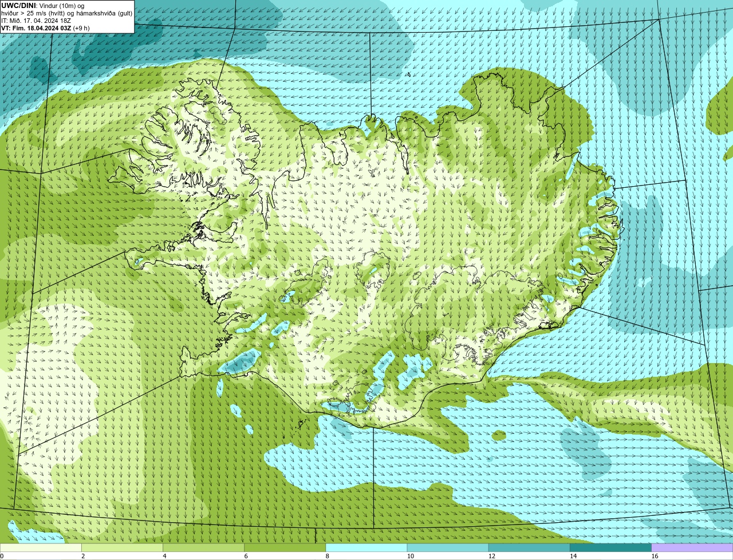
Task: Click the legend scale label '14'
Action: (x=573, y=556)
